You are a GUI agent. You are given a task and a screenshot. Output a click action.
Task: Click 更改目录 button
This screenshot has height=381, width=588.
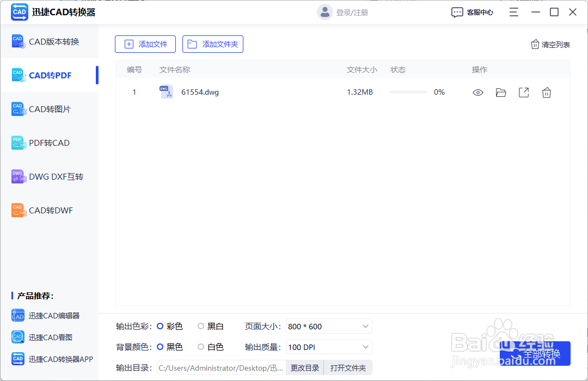pyautogui.click(x=305, y=368)
